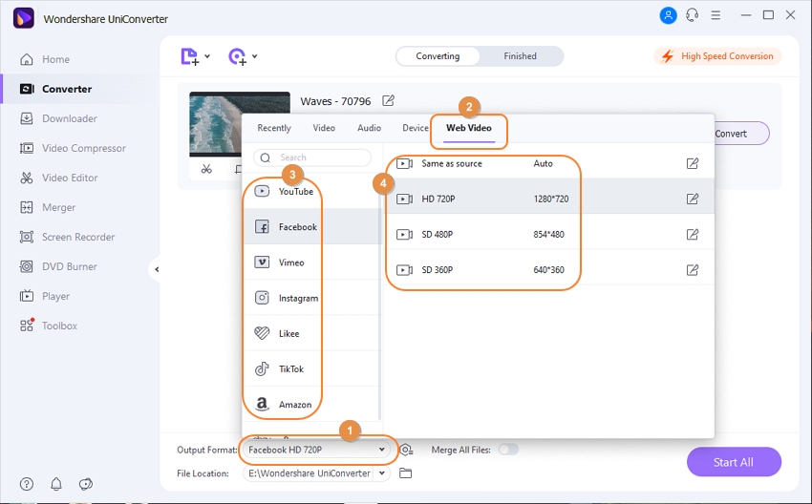The width and height of the screenshot is (812, 504).
Task: Open the notifications bell icon
Action: point(56,484)
